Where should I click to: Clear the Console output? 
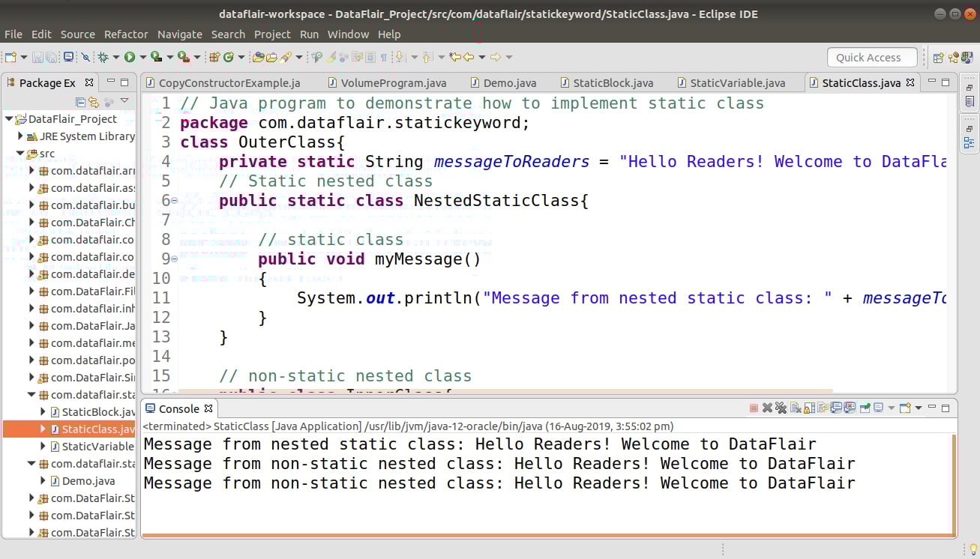pos(796,408)
